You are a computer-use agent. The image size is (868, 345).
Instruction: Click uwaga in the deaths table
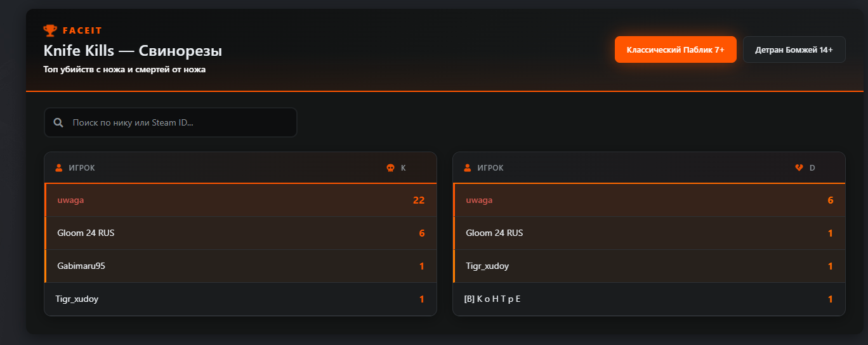point(479,200)
